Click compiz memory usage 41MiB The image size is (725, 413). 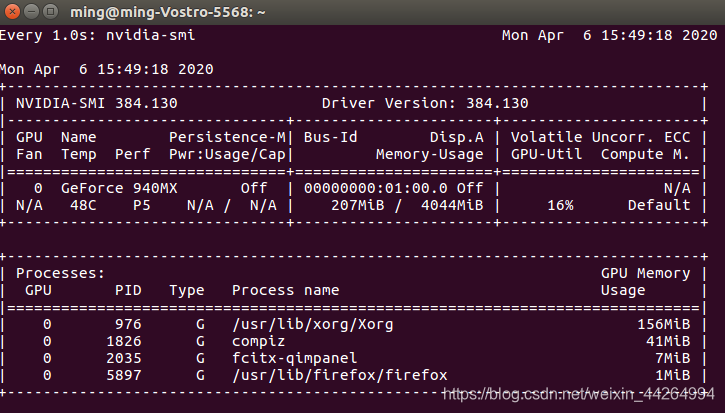click(668, 341)
